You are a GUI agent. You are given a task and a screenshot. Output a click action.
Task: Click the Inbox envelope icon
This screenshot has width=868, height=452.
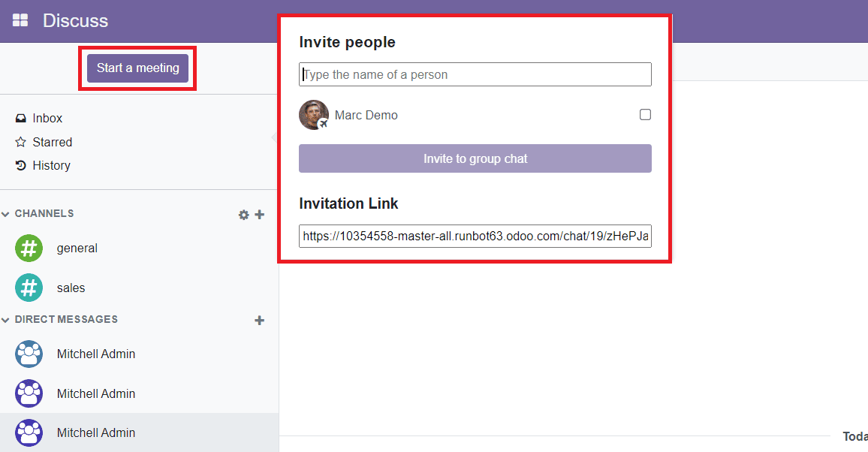[x=20, y=118]
